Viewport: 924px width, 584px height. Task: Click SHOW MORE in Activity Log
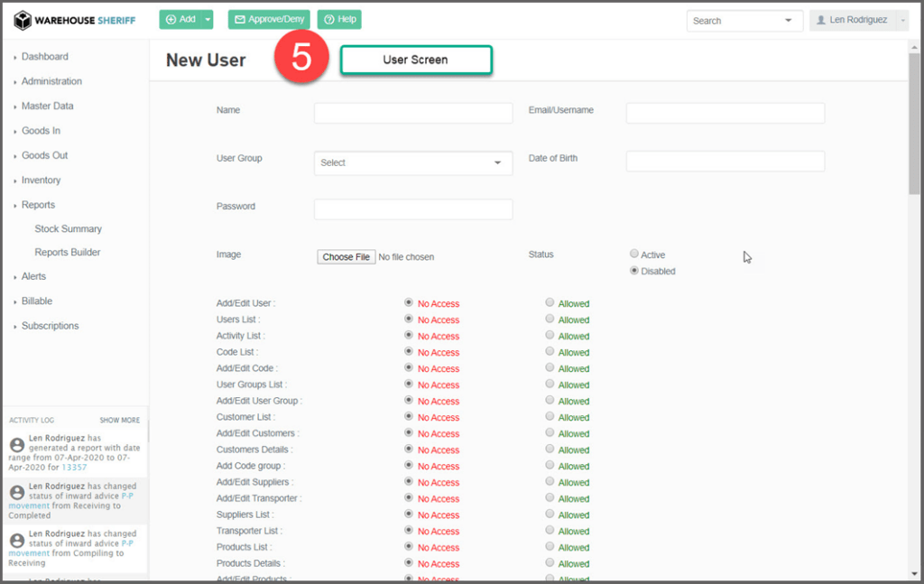pyautogui.click(x=119, y=421)
